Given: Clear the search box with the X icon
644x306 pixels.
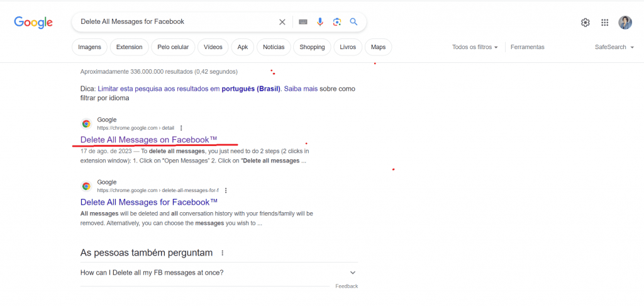Looking at the screenshot, I should tap(282, 22).
